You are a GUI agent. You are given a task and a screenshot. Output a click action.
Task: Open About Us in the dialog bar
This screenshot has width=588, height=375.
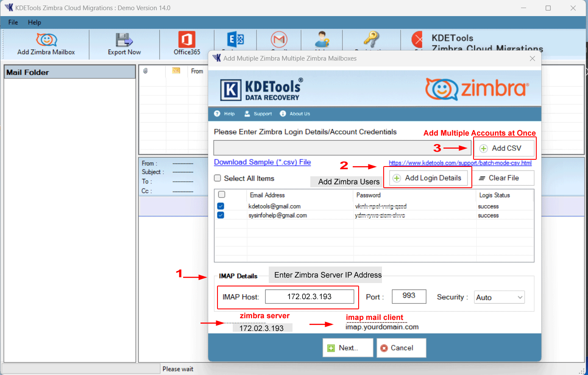point(295,114)
